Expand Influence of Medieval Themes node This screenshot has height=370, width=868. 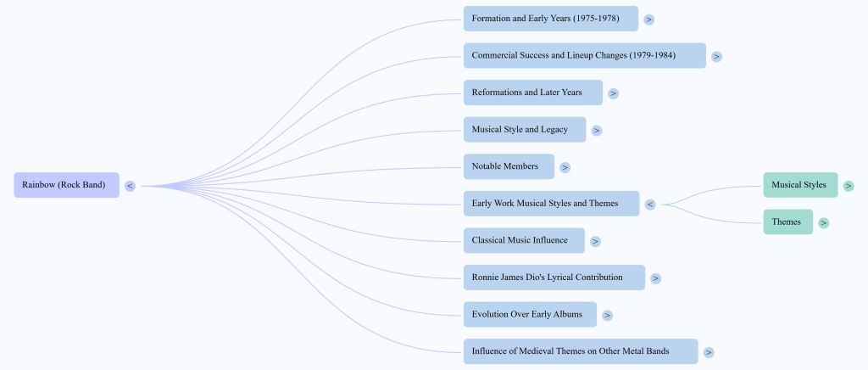tap(709, 352)
